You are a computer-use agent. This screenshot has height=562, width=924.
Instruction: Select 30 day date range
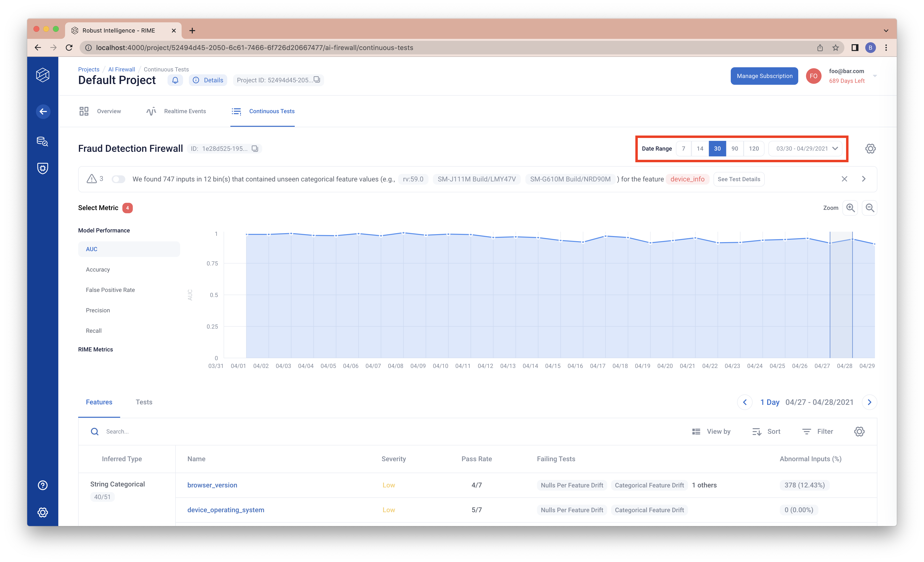click(x=717, y=149)
